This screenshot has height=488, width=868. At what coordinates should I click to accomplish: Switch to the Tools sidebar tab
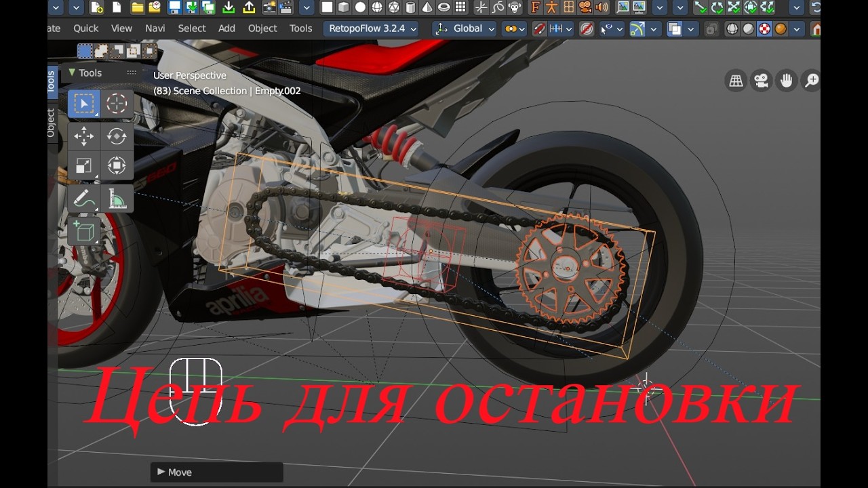pyautogui.click(x=52, y=82)
